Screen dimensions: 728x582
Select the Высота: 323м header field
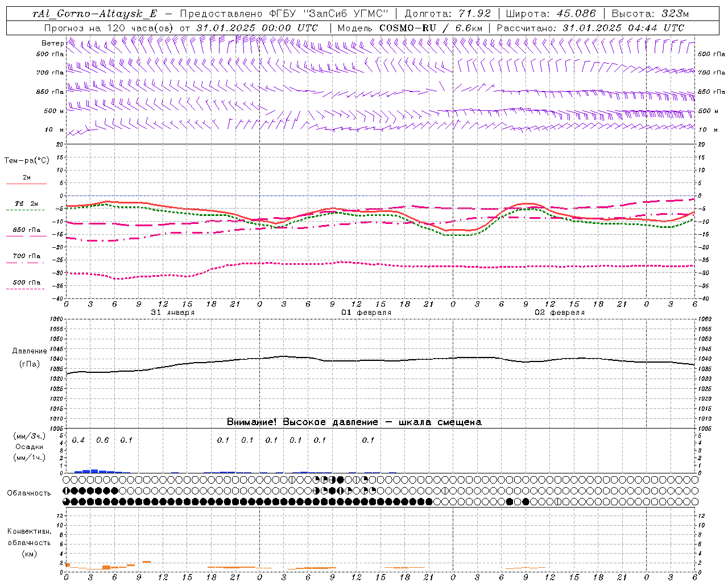pos(650,14)
